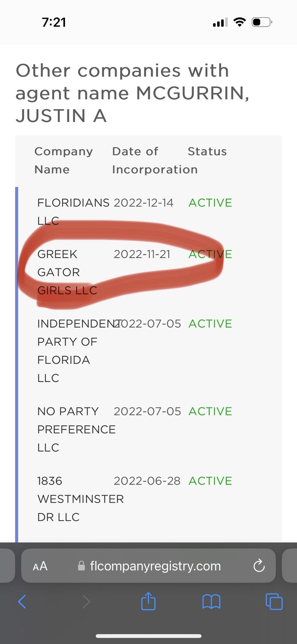Tap the Status column header
Image resolution: width=297 pixels, height=644 pixels.
(x=207, y=152)
